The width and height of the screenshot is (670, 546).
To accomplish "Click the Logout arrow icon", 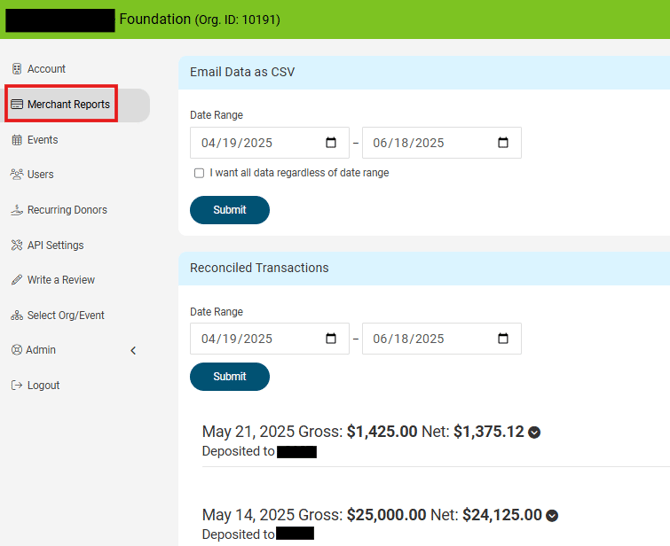I will [x=17, y=385].
